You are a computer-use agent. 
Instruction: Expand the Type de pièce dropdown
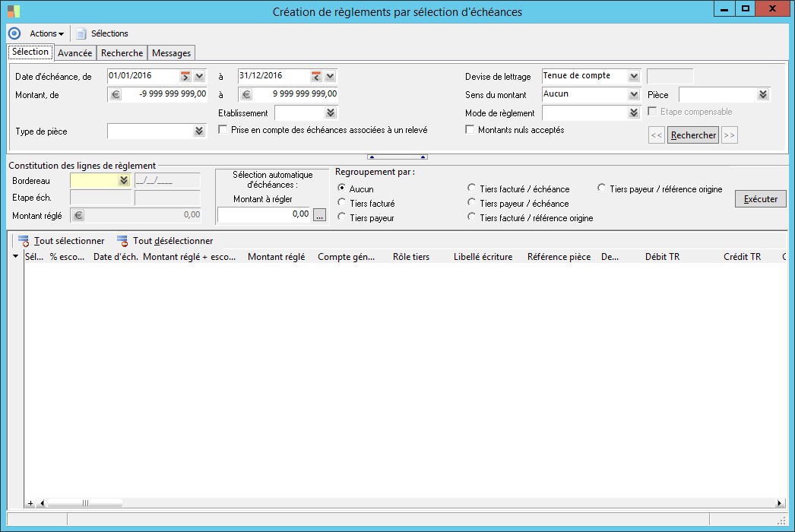[199, 131]
